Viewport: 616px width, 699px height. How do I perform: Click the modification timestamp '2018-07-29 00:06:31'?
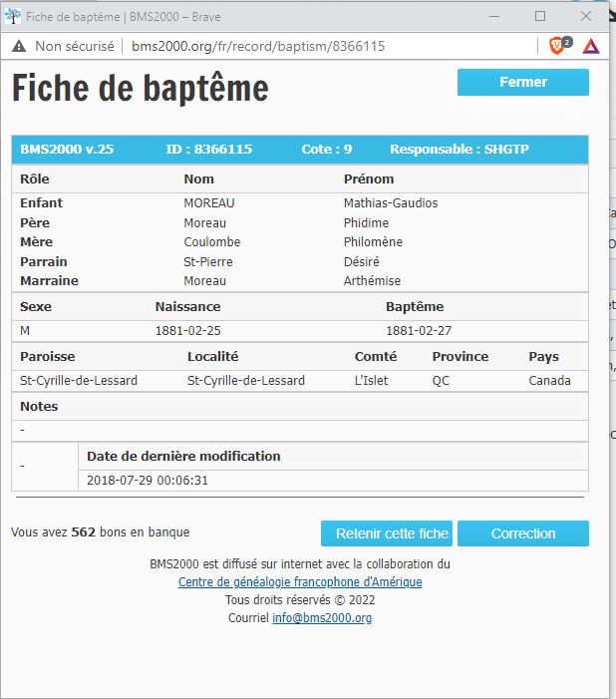(148, 481)
